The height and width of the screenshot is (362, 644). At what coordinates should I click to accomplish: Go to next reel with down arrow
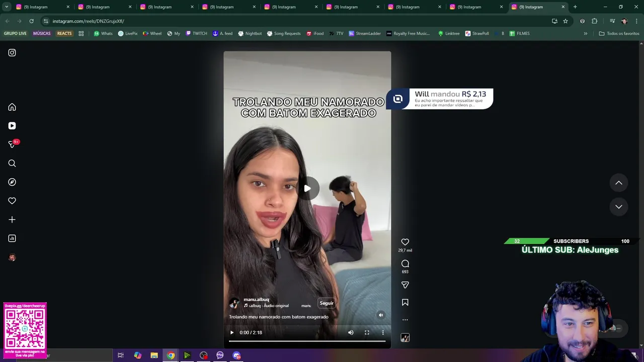[619, 207]
